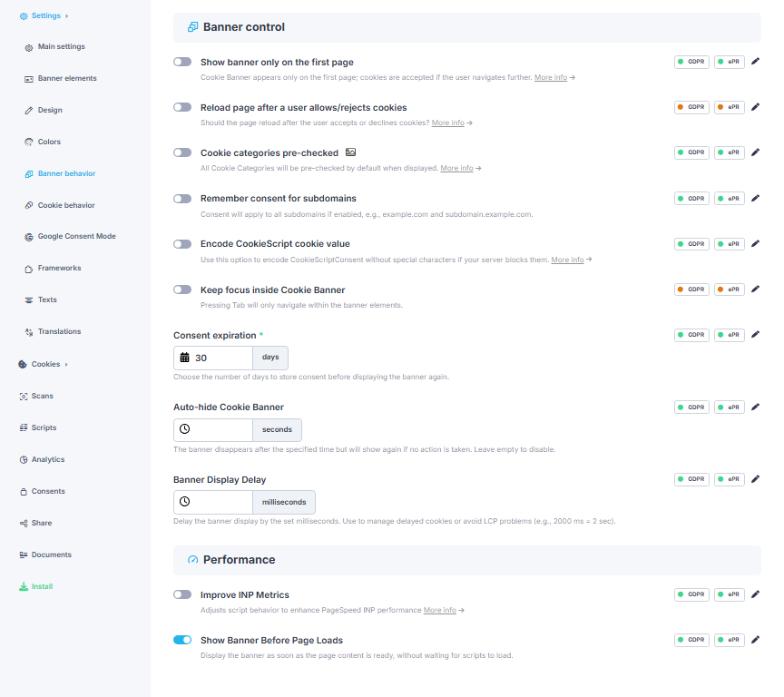Screen dimensions: 784x697
Task: Open Main settings in sidebar
Action: point(62,46)
